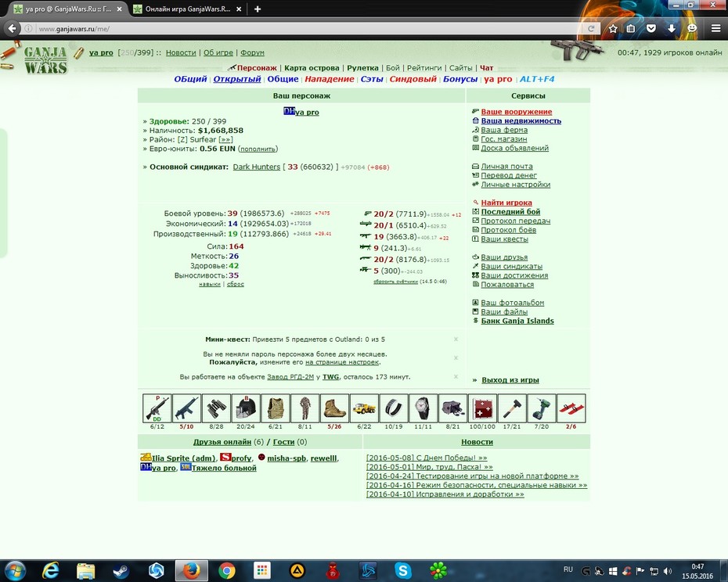Open 'Карта острова' menu item

coord(312,68)
